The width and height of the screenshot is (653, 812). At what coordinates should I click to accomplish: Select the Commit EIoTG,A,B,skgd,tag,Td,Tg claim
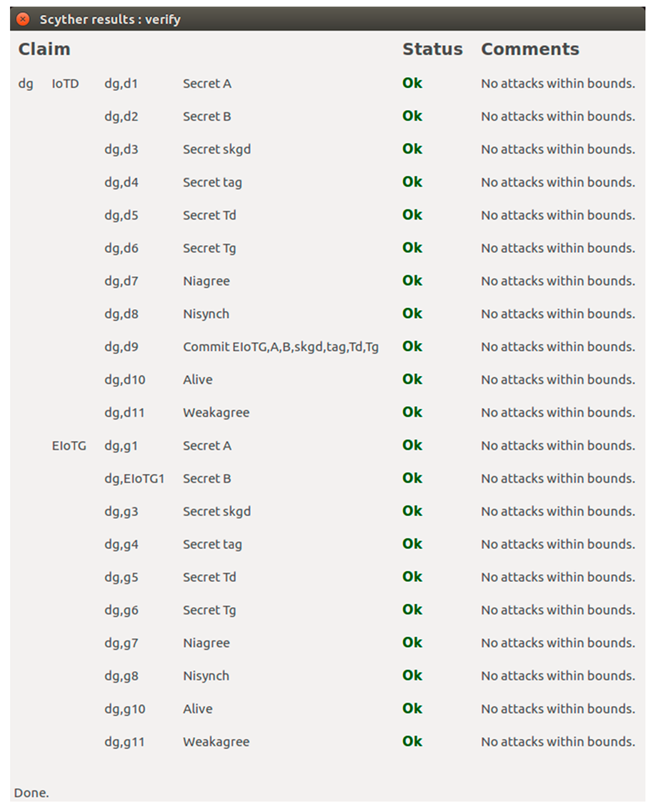tap(281, 347)
